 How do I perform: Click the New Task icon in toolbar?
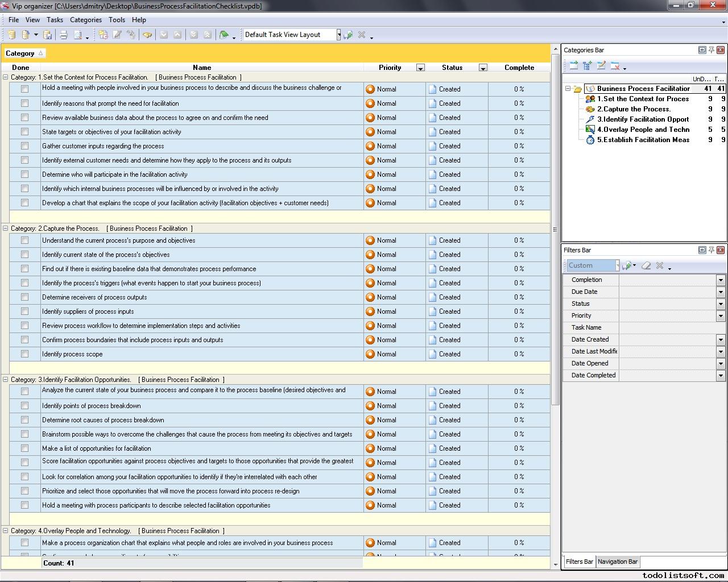103,35
